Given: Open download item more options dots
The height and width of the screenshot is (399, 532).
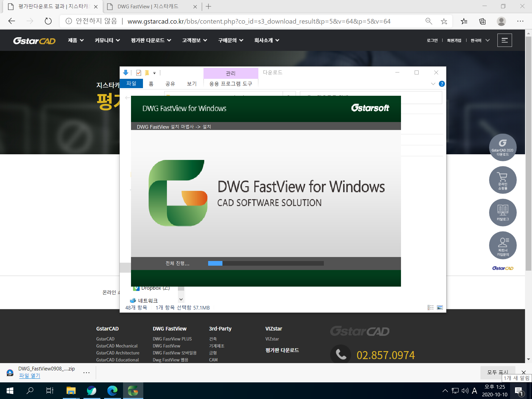Looking at the screenshot, I should (86, 372).
